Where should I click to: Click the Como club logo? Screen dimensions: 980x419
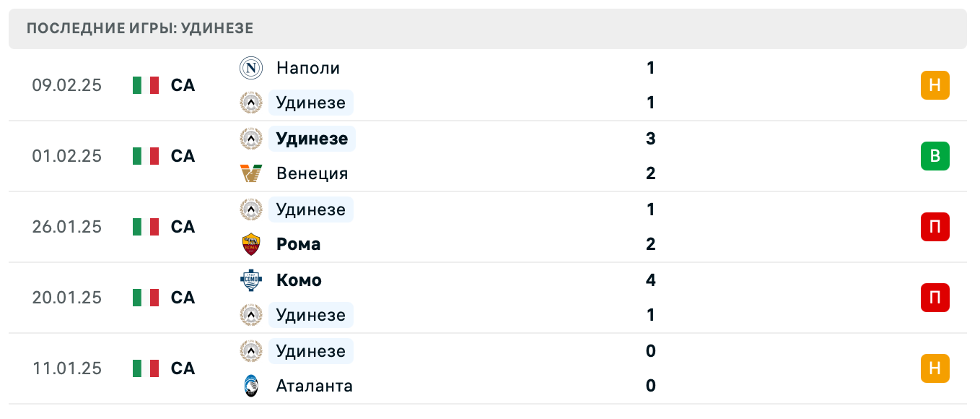pos(250,280)
